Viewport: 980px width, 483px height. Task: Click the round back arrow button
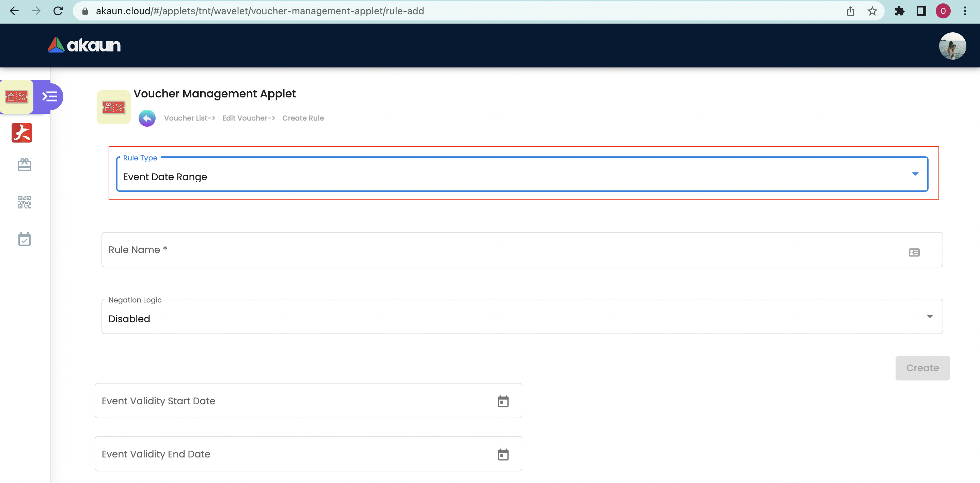[147, 118]
